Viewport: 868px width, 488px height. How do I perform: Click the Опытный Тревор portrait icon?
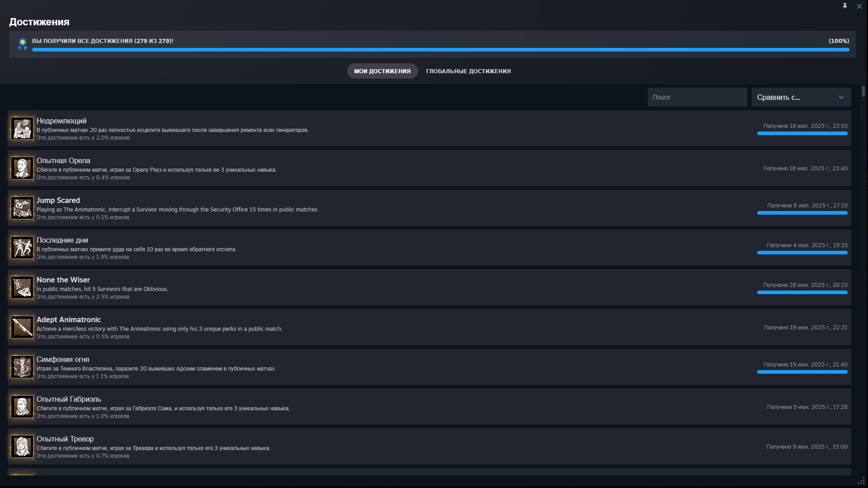pos(22,446)
